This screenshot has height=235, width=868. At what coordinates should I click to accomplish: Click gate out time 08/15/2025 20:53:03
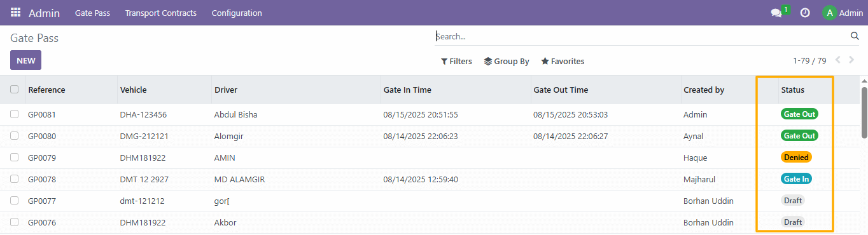(571, 115)
